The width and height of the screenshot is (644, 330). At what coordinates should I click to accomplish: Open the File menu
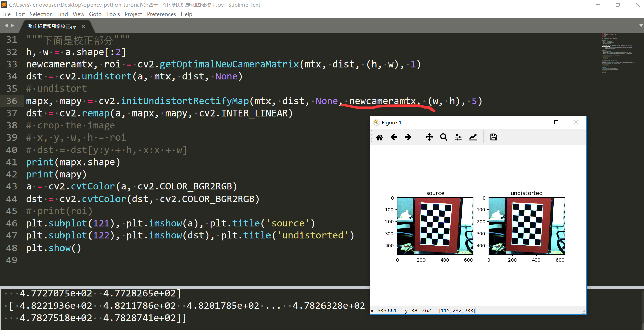coord(6,14)
